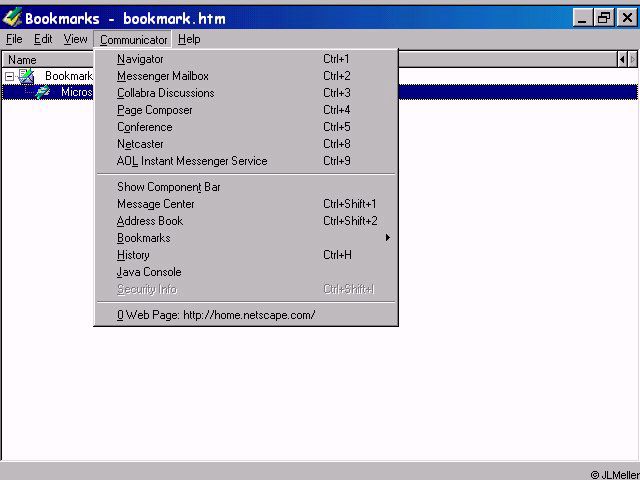Open the View menu
Viewport: 640px width, 480px height.
coord(75,39)
